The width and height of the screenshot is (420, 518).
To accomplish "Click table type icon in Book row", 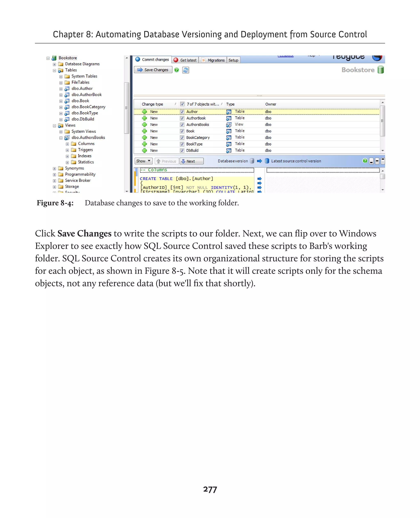I will pos(229,131).
